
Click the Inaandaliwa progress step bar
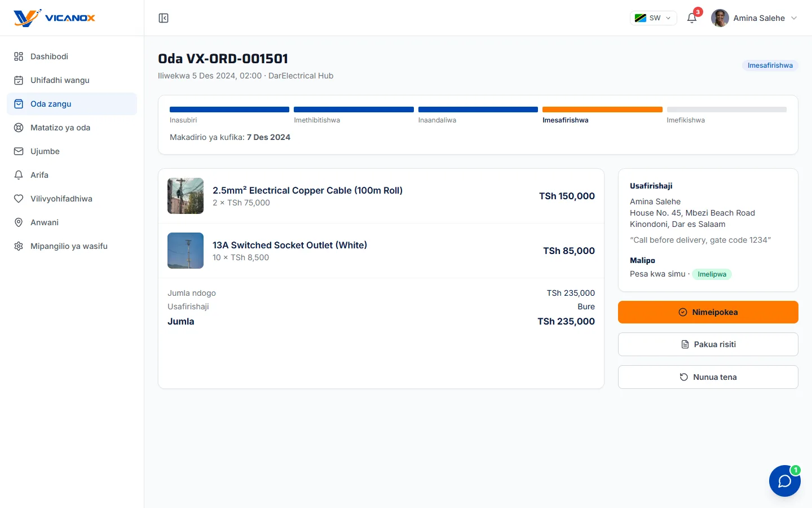point(478,110)
